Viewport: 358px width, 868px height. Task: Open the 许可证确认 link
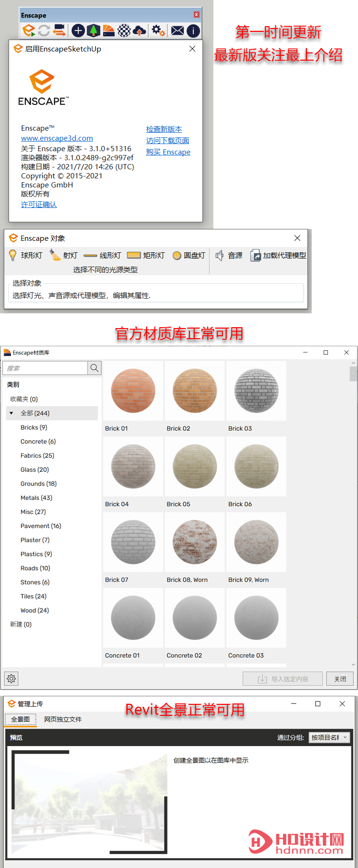pos(39,205)
